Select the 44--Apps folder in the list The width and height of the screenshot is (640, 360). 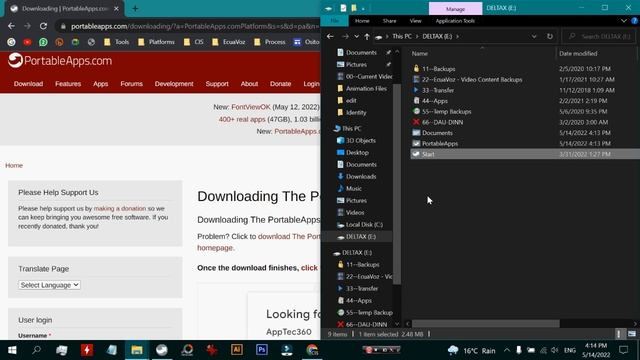pos(435,100)
